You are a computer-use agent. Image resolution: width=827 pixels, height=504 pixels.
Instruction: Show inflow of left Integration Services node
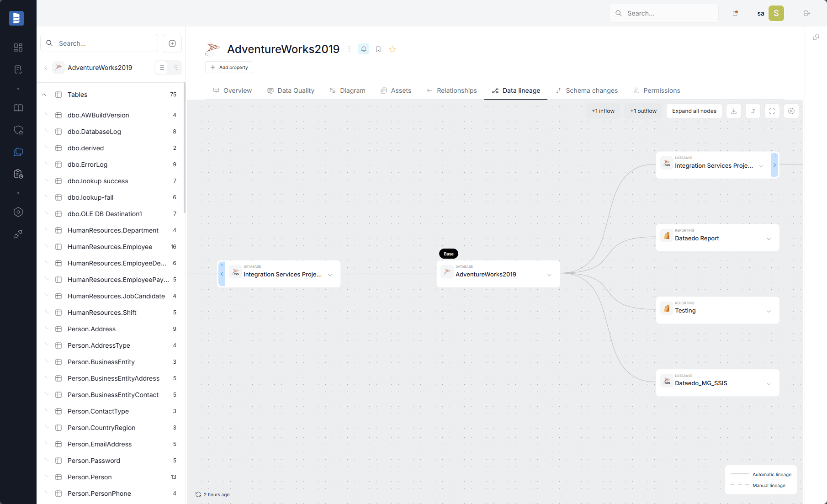[222, 274]
